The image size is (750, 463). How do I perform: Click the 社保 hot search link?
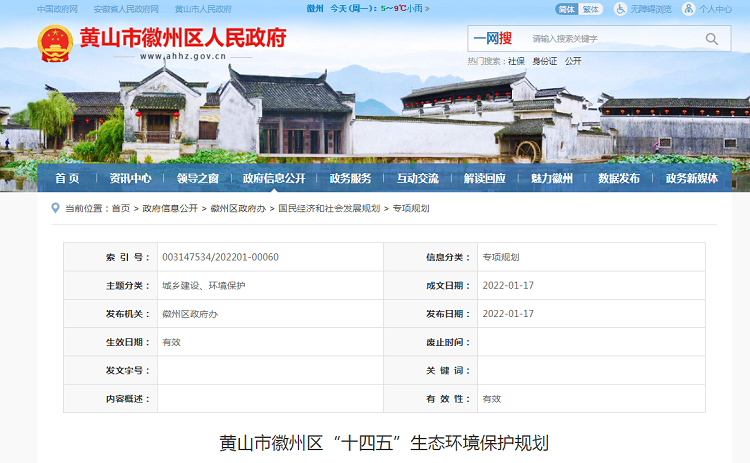point(516,61)
